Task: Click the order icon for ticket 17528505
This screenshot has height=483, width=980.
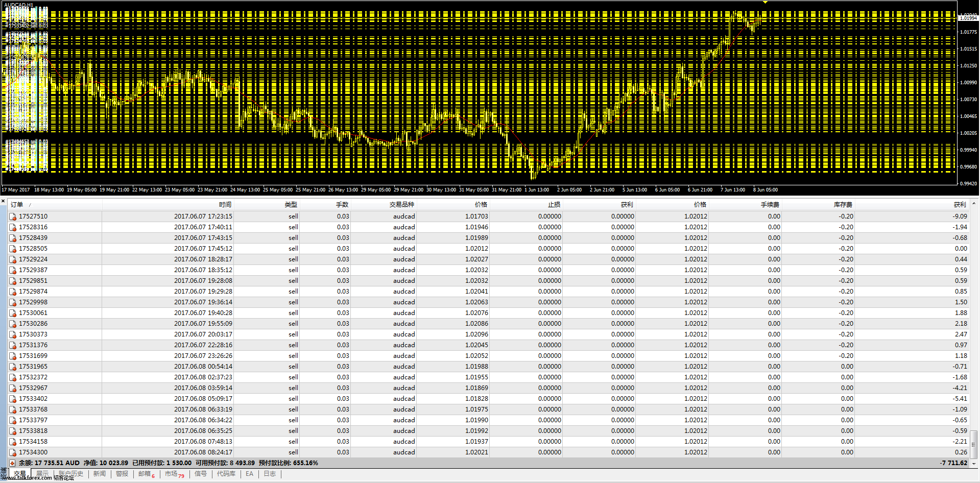Action: coord(13,249)
